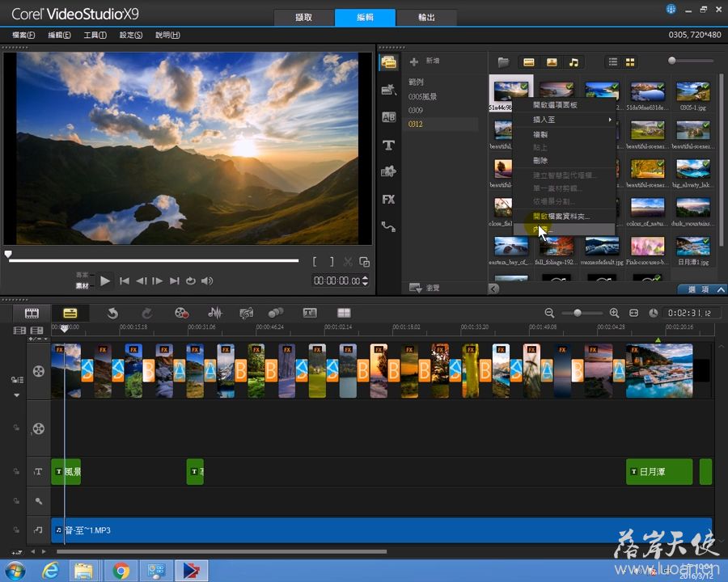Open the Graphics library icon
The height and width of the screenshot is (582, 728).
(x=388, y=171)
